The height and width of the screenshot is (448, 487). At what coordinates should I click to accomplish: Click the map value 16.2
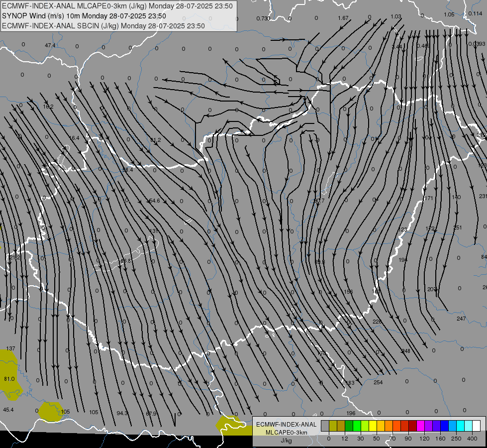coord(48,107)
